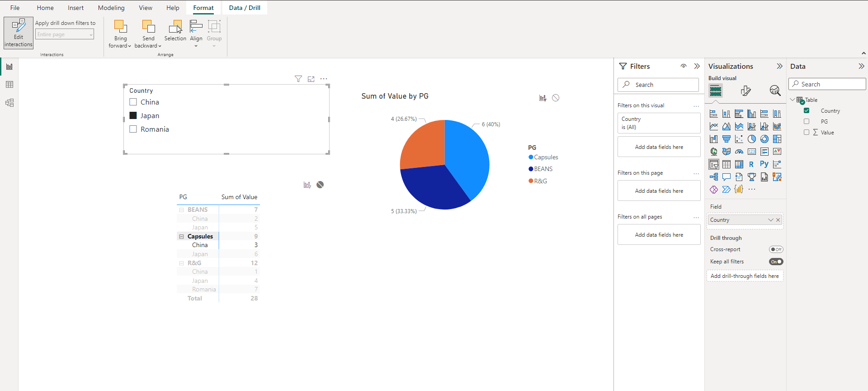This screenshot has width=868, height=391.
Task: Select the gauge visualization type
Action: pyautogui.click(x=739, y=152)
